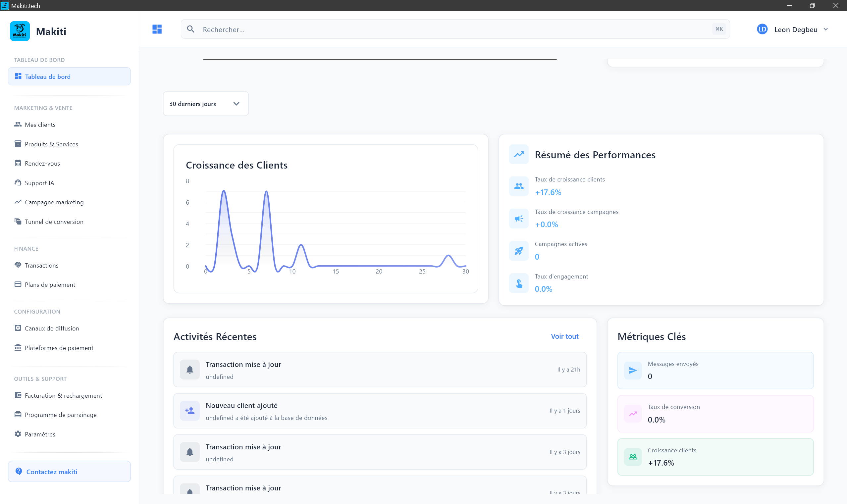Click the Résumé des Performances trend icon

point(518,154)
